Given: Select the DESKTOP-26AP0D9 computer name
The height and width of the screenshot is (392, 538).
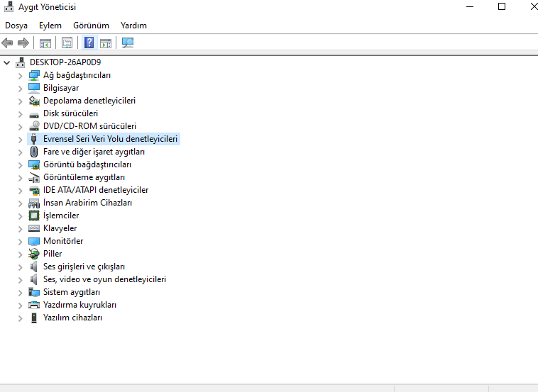Looking at the screenshot, I should click(x=65, y=62).
